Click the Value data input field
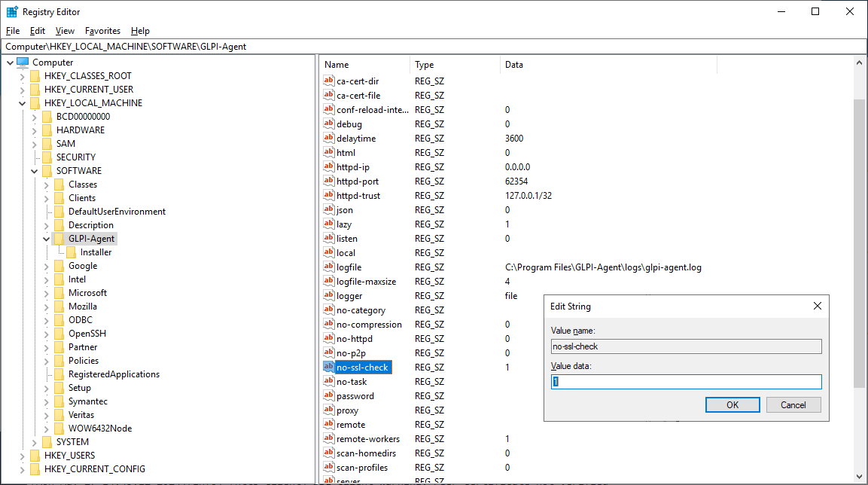The image size is (868, 485). 687,382
